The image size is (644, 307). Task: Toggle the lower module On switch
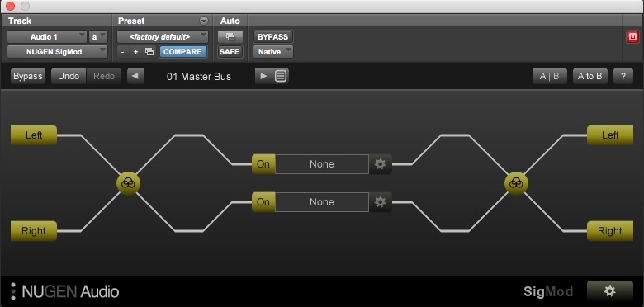click(263, 202)
